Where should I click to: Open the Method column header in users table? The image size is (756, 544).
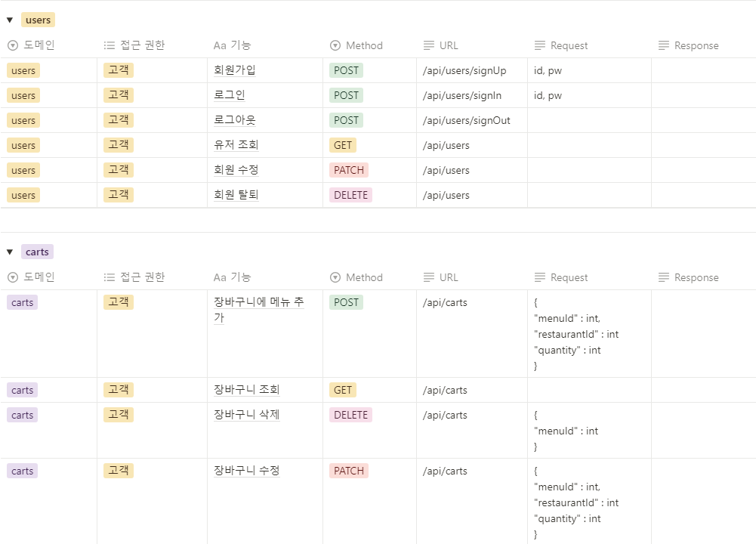point(370,45)
